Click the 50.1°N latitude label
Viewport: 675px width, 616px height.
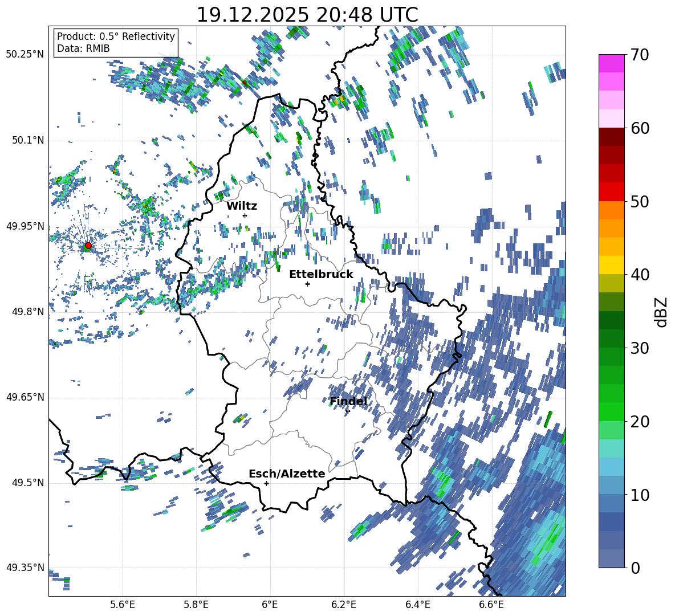coord(29,140)
